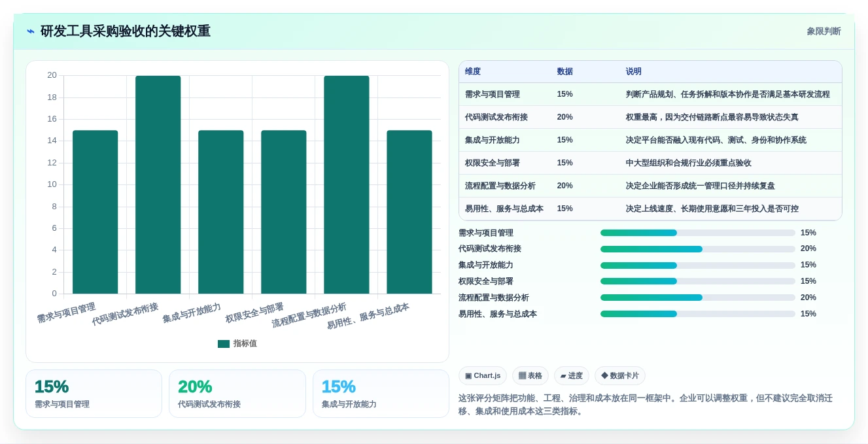Select the 数据卡片 tag chip
This screenshot has width=868, height=444.
pos(619,375)
